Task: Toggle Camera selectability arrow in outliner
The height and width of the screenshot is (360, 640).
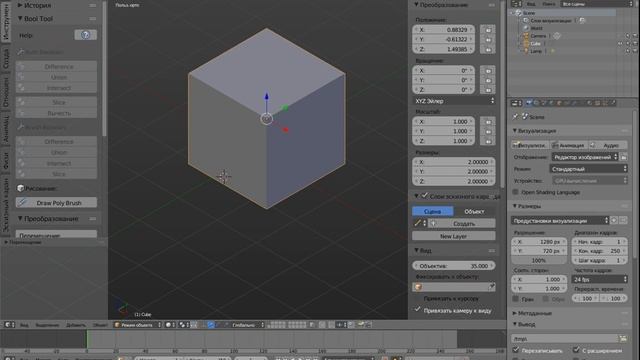Action: [x=628, y=36]
